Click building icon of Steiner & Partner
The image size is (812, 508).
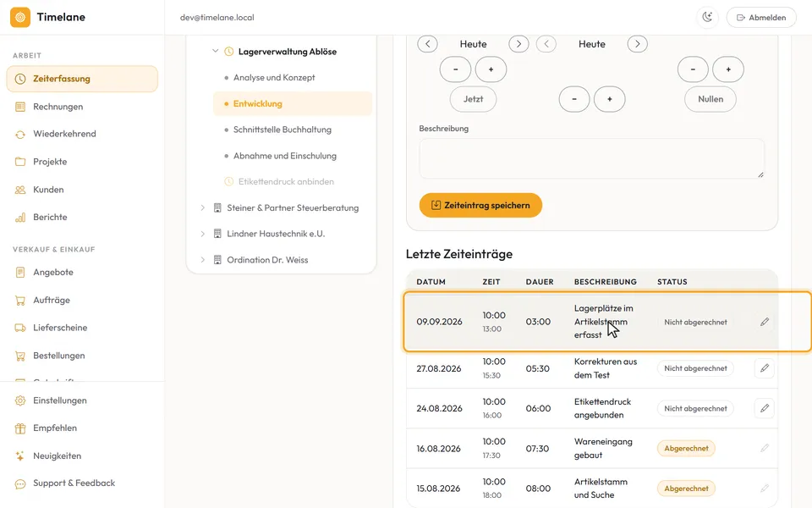[x=217, y=208]
